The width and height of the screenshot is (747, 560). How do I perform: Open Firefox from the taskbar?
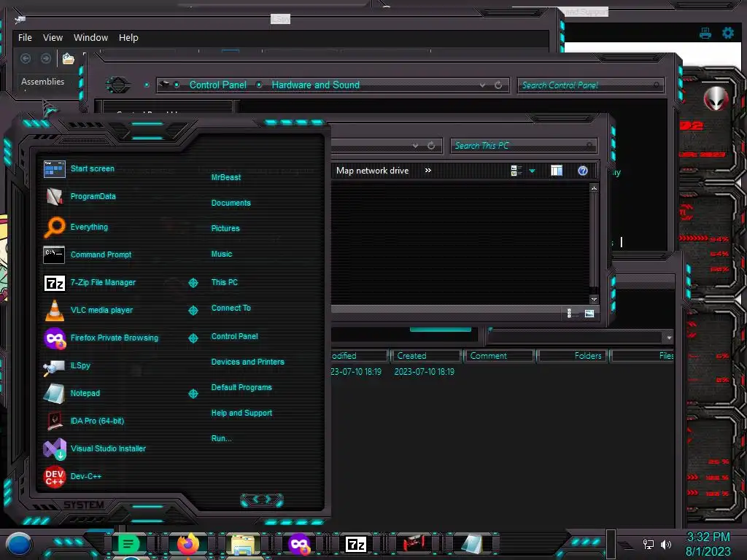pos(187,544)
